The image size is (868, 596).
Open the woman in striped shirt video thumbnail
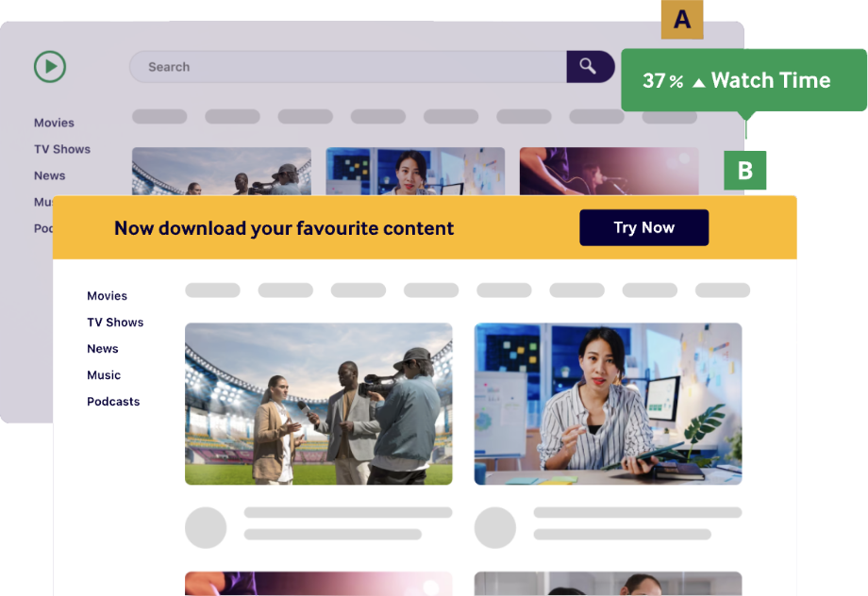pos(608,404)
